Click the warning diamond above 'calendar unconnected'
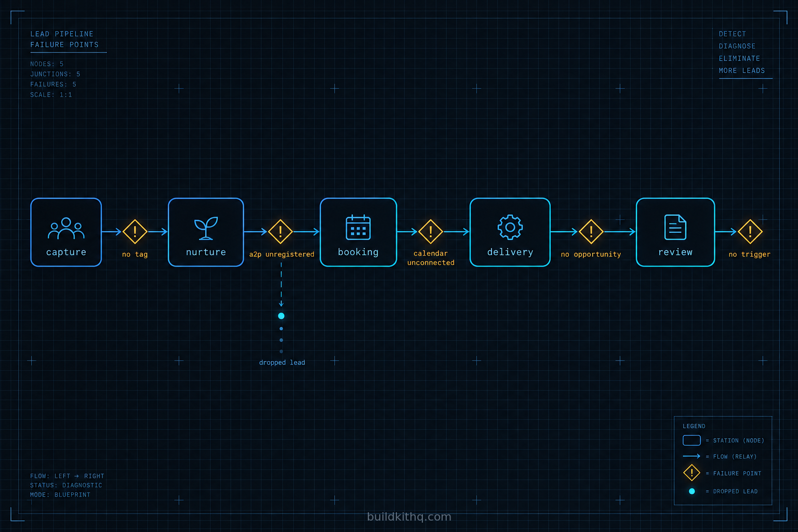This screenshot has width=798, height=532. coord(431,232)
